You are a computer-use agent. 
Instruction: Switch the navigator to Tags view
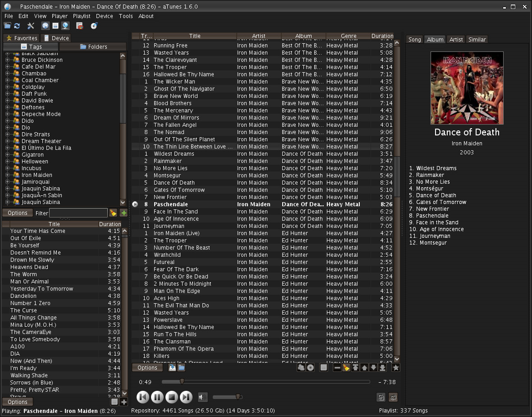point(31,46)
